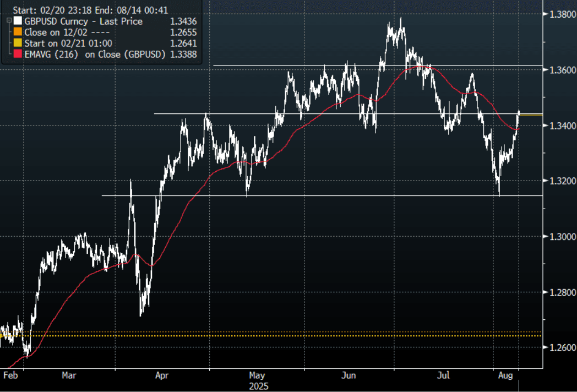Click the yellow last-price marker near 1.3436
The image size is (577, 392).
click(531, 115)
